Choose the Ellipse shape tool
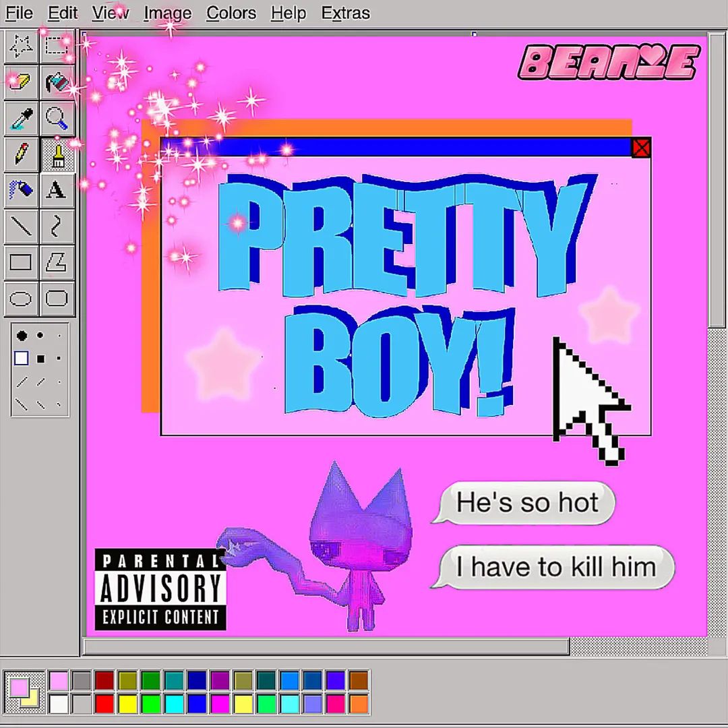 tap(21, 299)
